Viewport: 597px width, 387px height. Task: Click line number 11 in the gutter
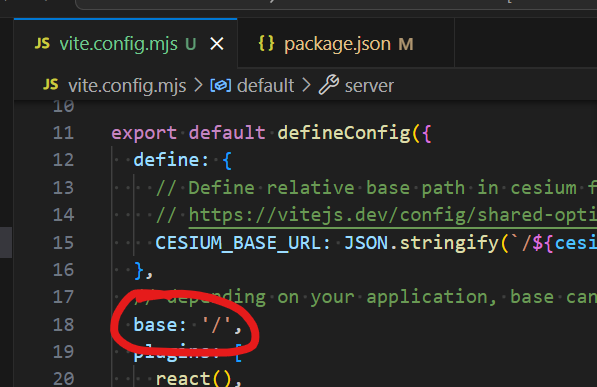[x=63, y=133]
